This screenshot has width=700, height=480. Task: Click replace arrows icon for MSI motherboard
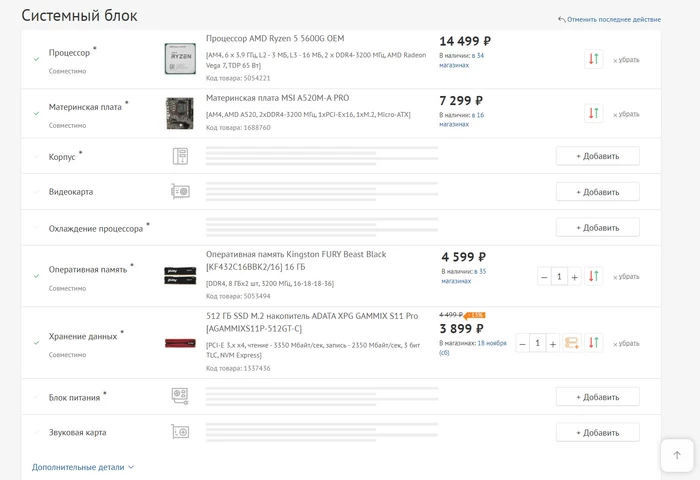[x=593, y=113]
